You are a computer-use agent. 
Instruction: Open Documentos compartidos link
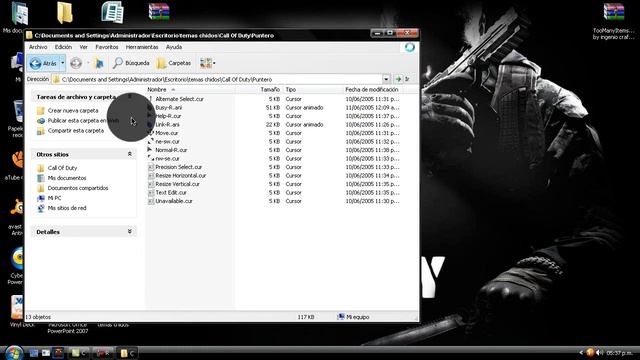click(78, 188)
